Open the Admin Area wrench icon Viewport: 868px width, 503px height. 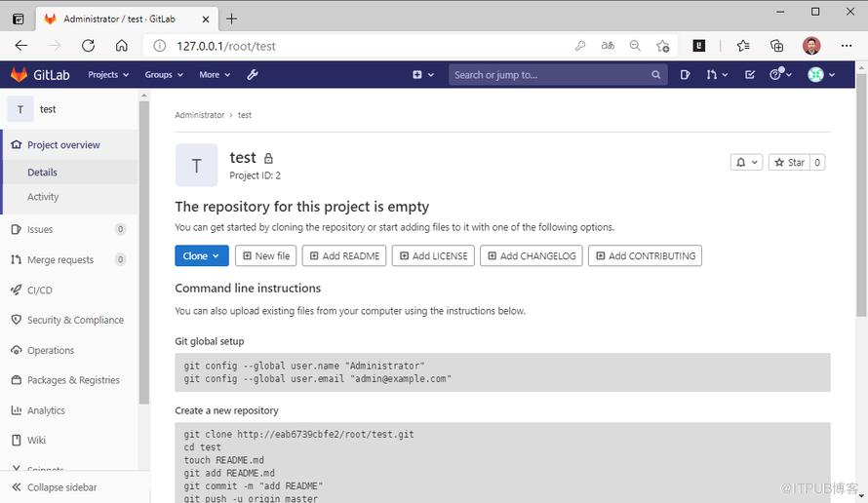253,75
